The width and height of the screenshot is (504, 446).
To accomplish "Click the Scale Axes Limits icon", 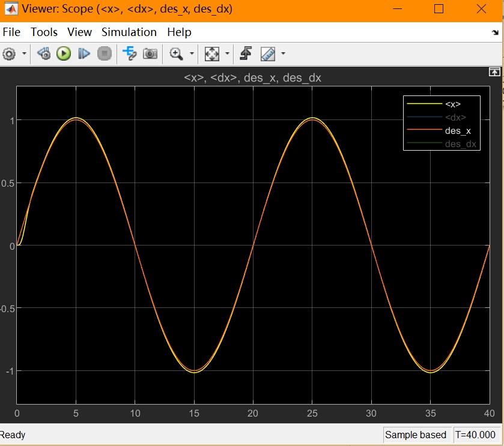I will [212, 53].
